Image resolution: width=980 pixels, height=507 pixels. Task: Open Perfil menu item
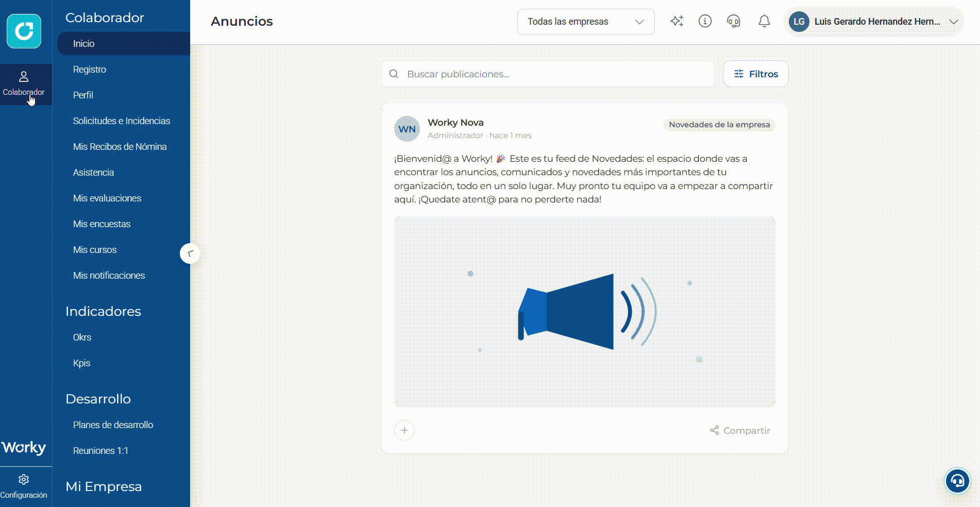pos(83,95)
